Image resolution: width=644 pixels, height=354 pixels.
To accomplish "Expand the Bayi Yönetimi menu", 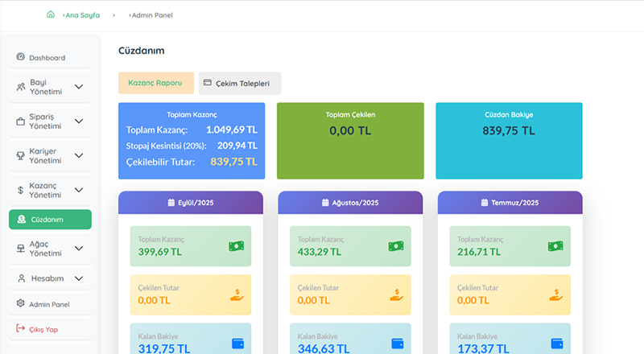I will click(x=78, y=87).
